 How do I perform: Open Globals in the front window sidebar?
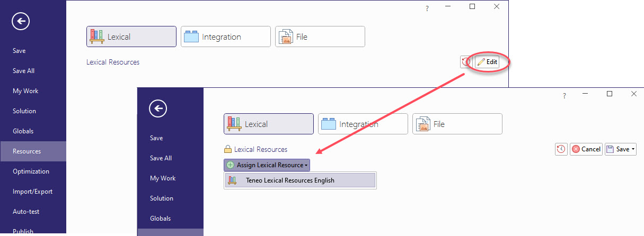coord(160,219)
